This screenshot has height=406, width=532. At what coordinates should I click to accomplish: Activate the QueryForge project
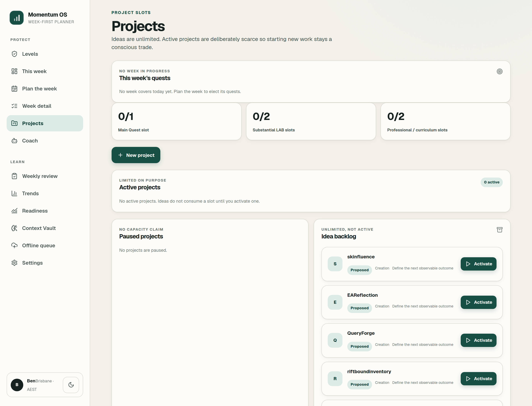[479, 340]
